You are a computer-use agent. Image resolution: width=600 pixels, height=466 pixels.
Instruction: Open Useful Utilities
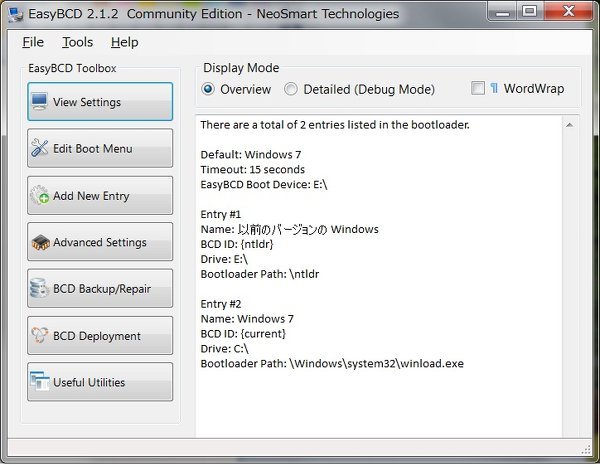pos(100,382)
